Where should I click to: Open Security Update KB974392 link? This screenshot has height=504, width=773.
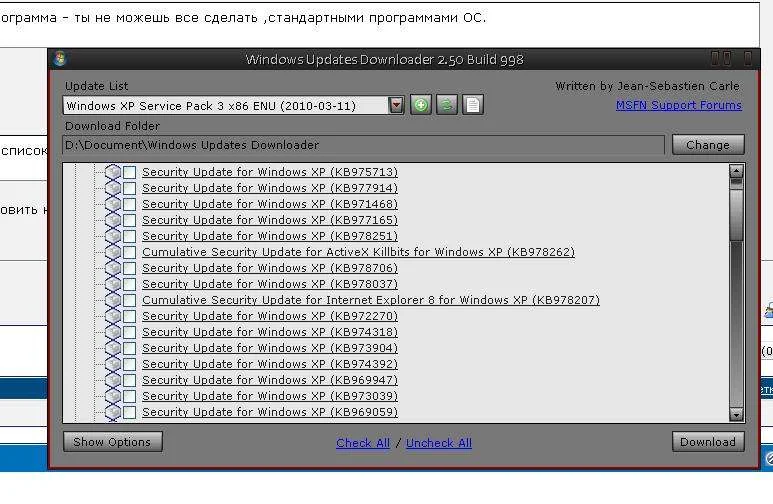click(x=270, y=364)
